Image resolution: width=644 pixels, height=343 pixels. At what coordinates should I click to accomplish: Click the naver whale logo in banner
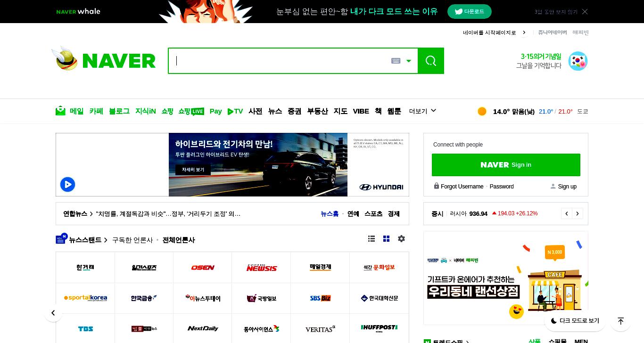point(78,11)
